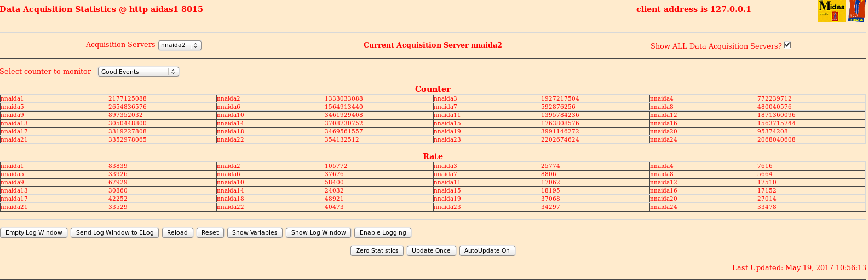Image resolution: width=868 pixels, height=280 pixels.
Task: Select rate value 18195
Action: click(550, 191)
